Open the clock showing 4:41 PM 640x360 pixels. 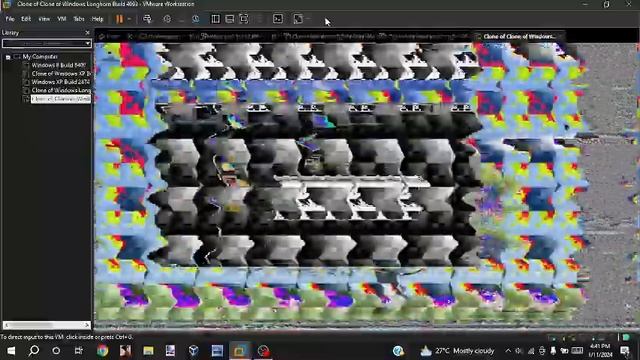pos(600,351)
